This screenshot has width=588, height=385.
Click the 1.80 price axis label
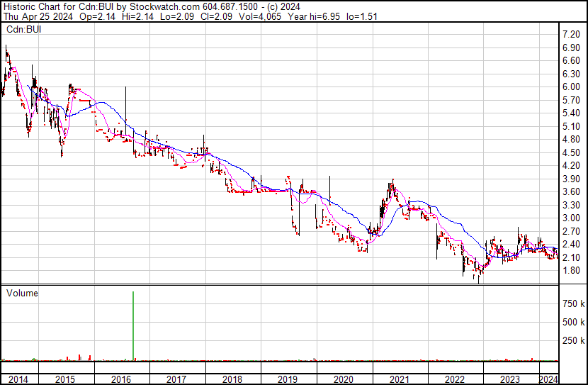point(571,271)
